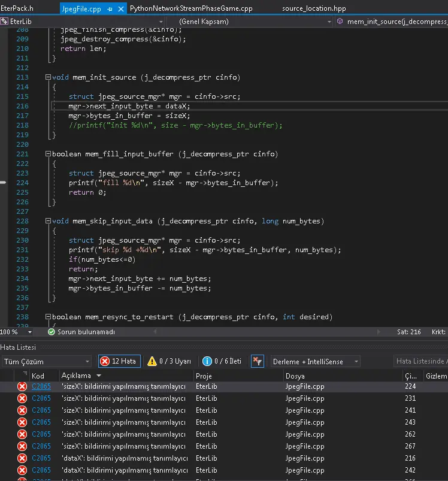Pin the JpegFile.cpp tab
Image resolution: width=448 pixels, height=481 pixels.
[x=109, y=9]
